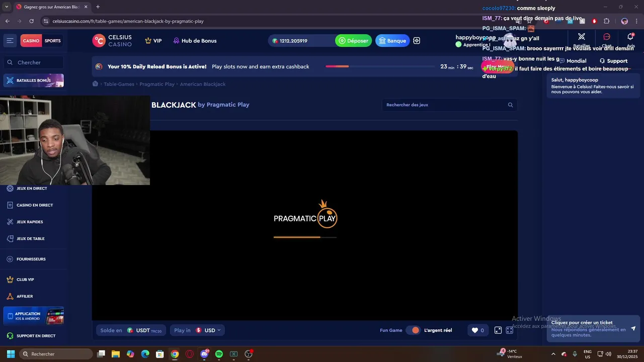Click the Celsius Casino logo
The width and height of the screenshot is (644, 362).
coord(112,41)
